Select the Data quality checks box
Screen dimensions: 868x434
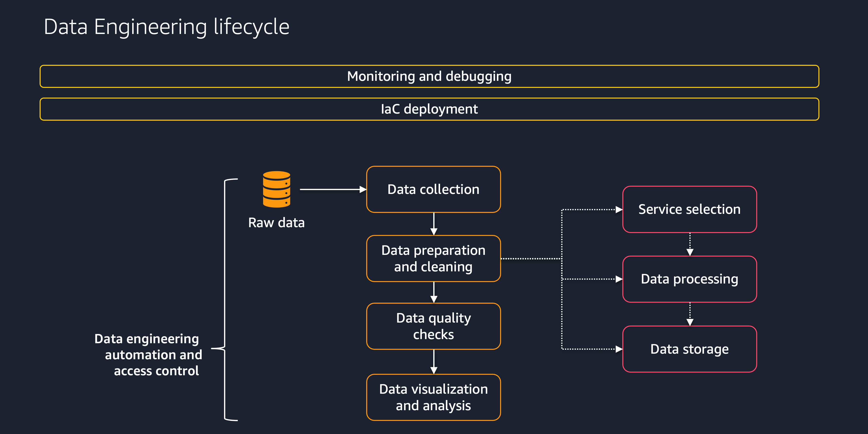433,326
